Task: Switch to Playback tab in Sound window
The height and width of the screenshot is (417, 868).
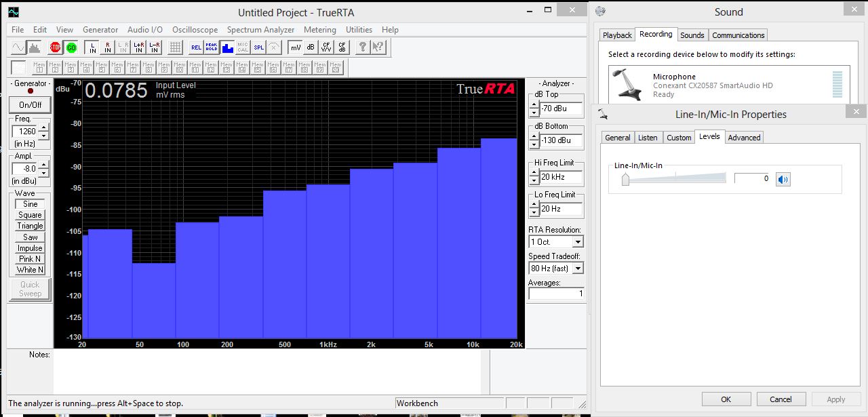Action: (617, 35)
